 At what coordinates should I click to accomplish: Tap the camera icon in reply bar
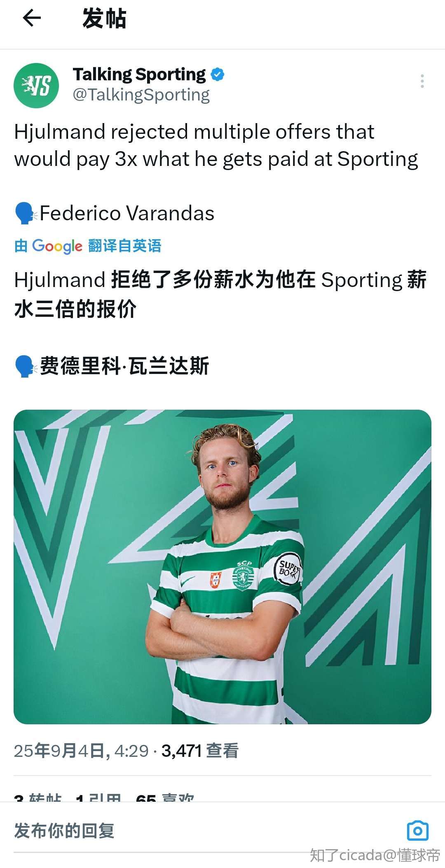pyautogui.click(x=417, y=831)
